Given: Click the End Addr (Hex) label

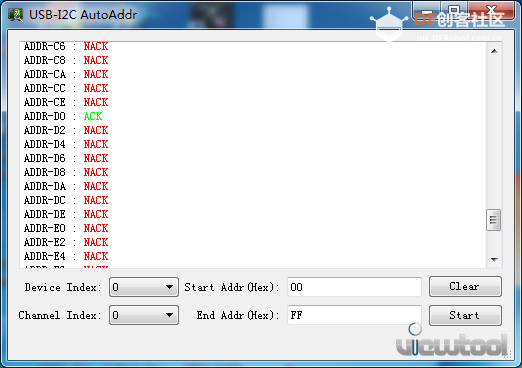Looking at the screenshot, I should point(238,315).
